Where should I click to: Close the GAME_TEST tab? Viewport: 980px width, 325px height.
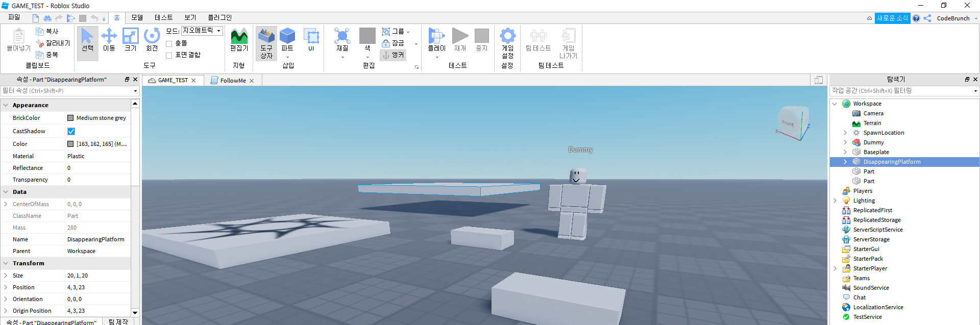coord(193,81)
